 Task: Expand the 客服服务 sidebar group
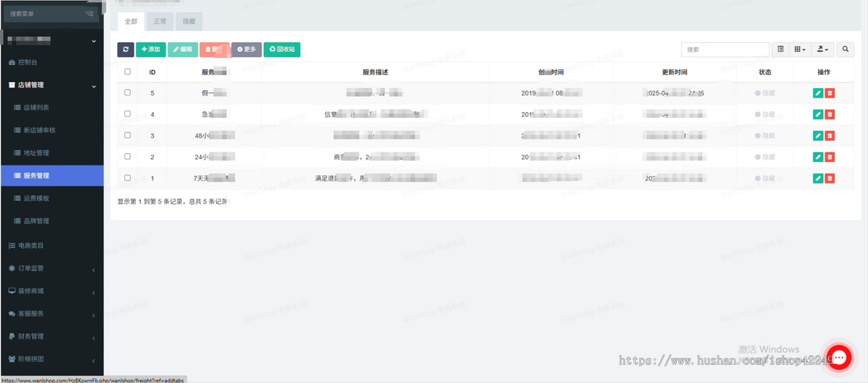pyautogui.click(x=52, y=314)
